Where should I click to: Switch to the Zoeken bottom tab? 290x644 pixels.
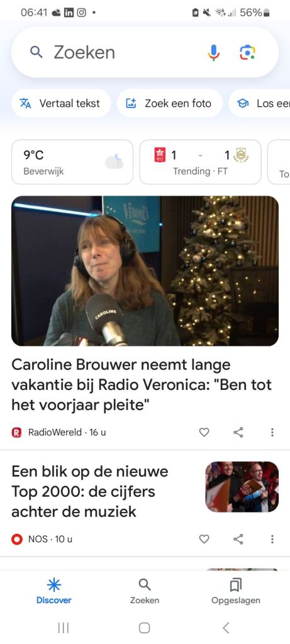(x=145, y=591)
